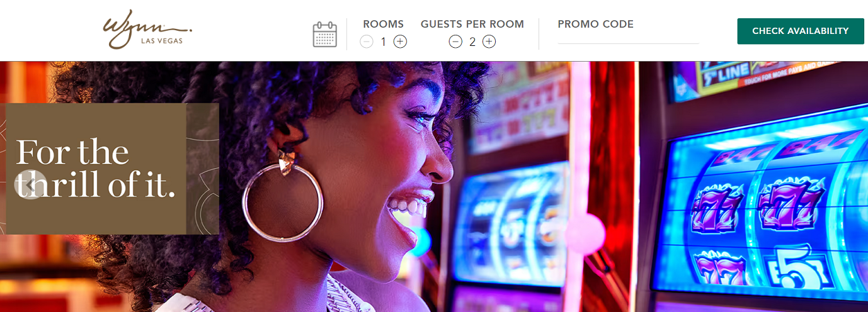Select the rooms count value 1
868x312 pixels.
[383, 42]
